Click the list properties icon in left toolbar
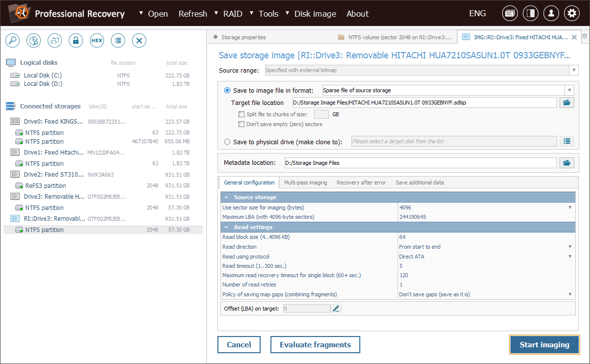Viewport: 590px width, 364px height. pyautogui.click(x=118, y=41)
